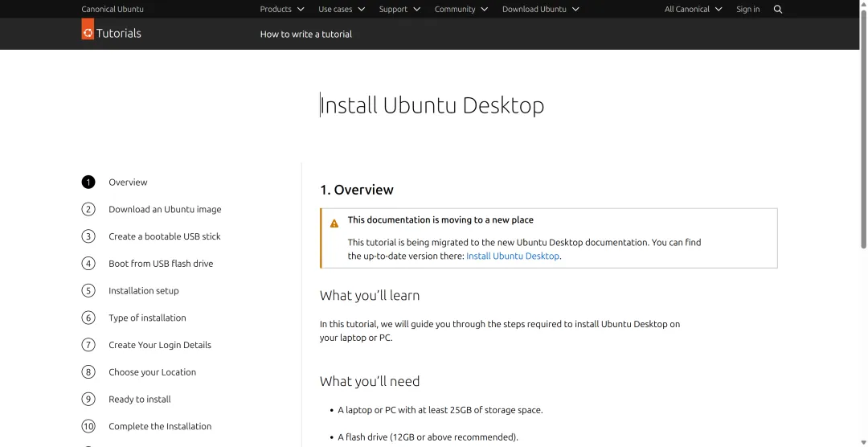The image size is (868, 447).
Task: Click the Tutorials heading link
Action: coord(118,33)
